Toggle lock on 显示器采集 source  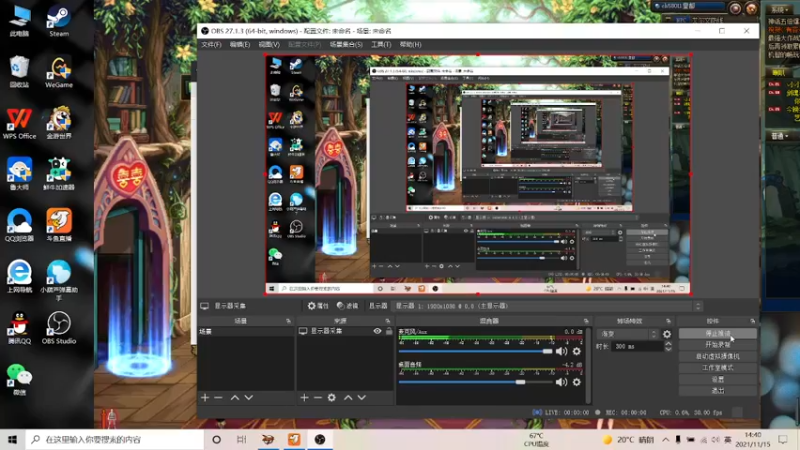[389, 331]
